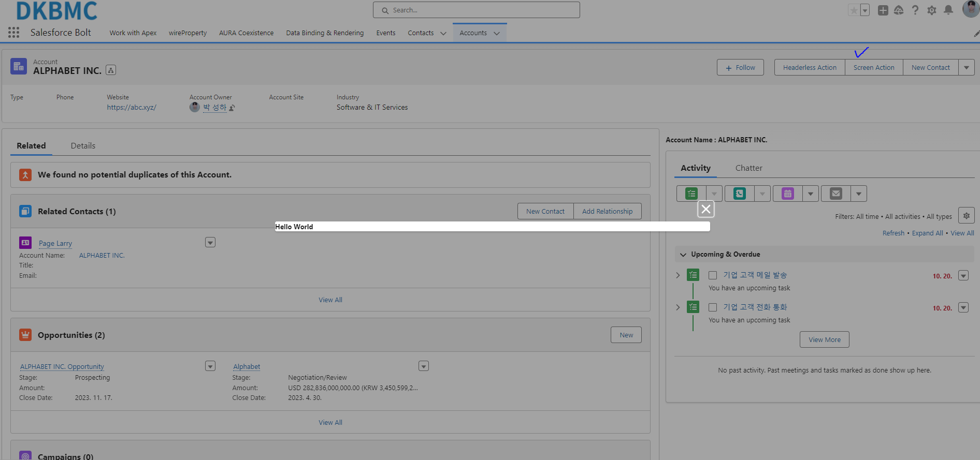
Task: Open the https://abc.xyz/ website link
Action: (x=132, y=108)
